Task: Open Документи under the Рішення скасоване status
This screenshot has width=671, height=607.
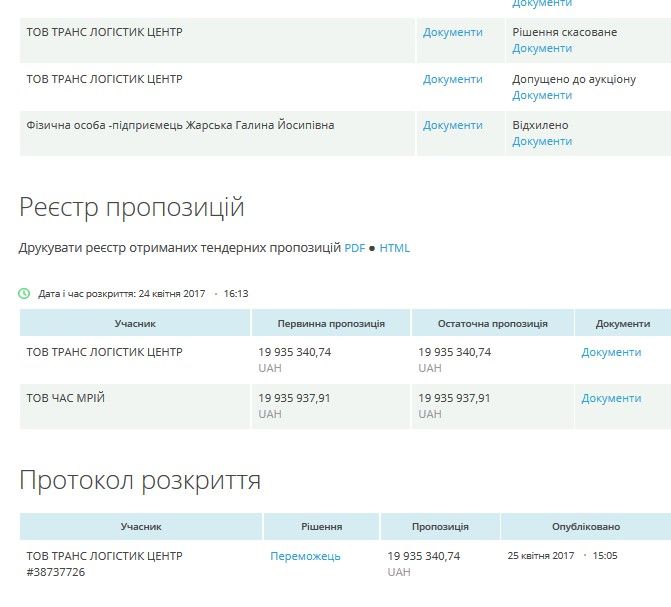Action: click(542, 48)
